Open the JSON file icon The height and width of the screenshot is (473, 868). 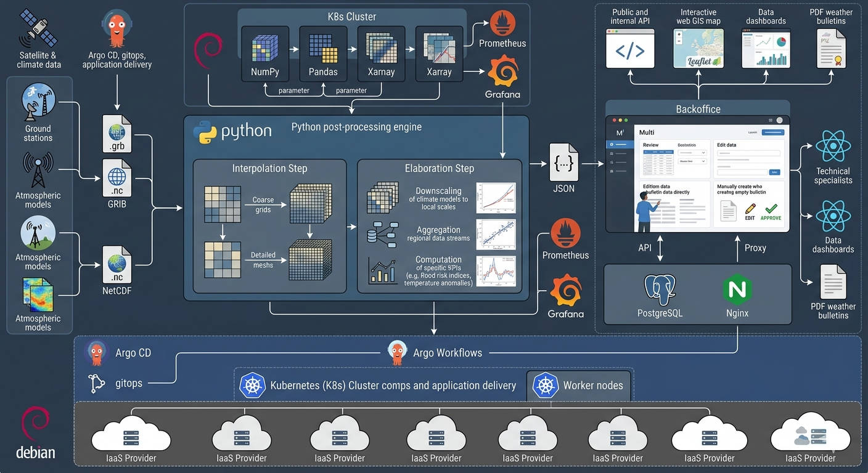pyautogui.click(x=564, y=163)
